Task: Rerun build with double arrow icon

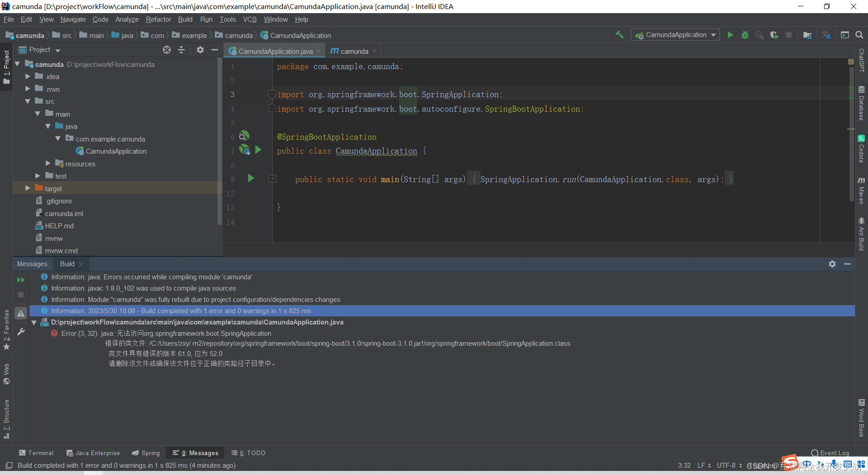Action: (x=21, y=280)
